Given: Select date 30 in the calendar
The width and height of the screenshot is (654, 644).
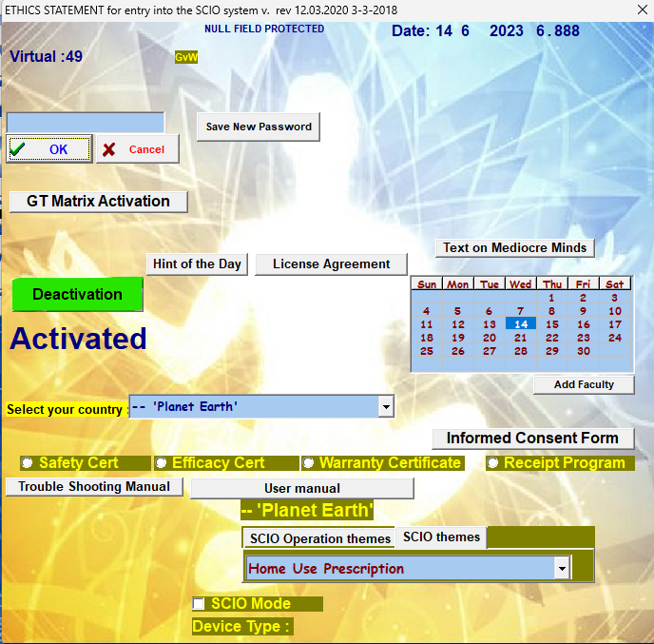Looking at the screenshot, I should (x=584, y=351).
